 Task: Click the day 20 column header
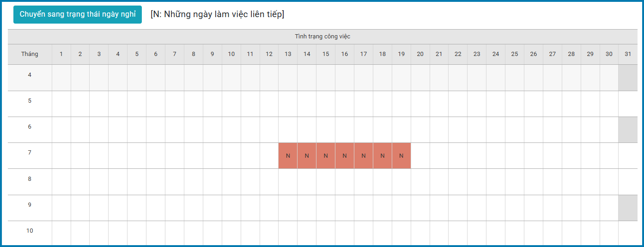tap(420, 54)
